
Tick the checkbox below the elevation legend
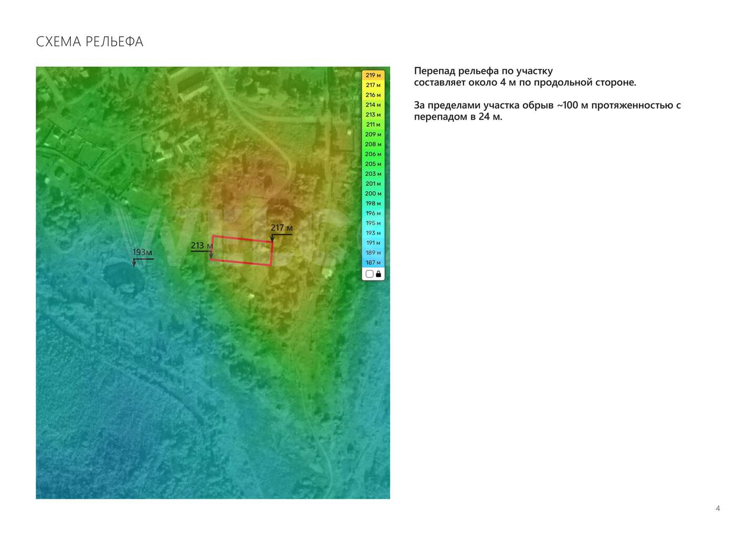pyautogui.click(x=370, y=274)
